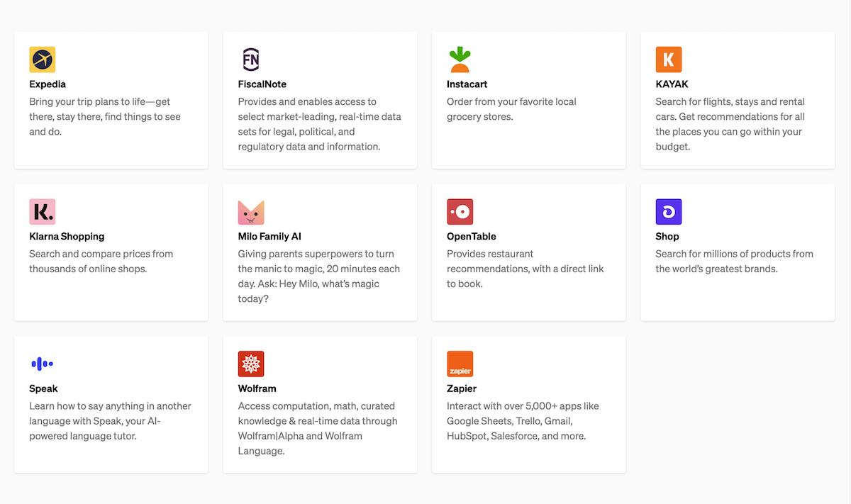
Task: Click the purple Shop icon
Action: (x=668, y=212)
